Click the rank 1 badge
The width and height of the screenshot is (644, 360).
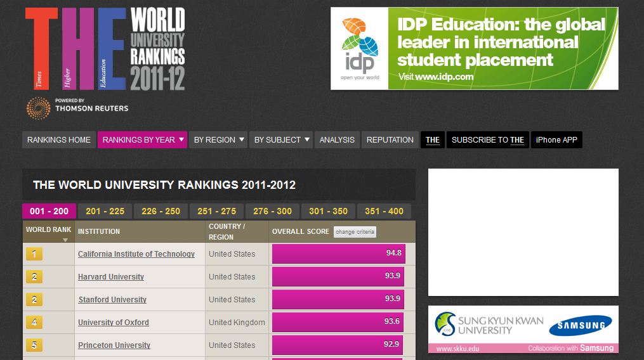point(34,254)
